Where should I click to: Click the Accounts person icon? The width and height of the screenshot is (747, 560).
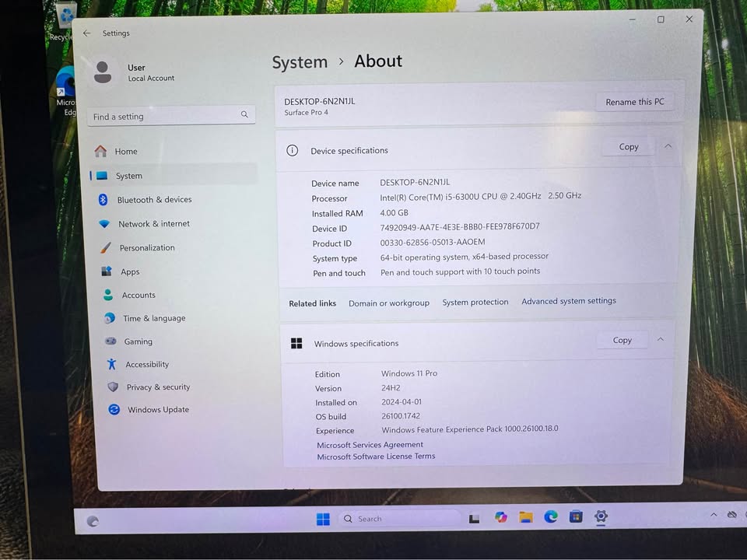[x=108, y=295]
